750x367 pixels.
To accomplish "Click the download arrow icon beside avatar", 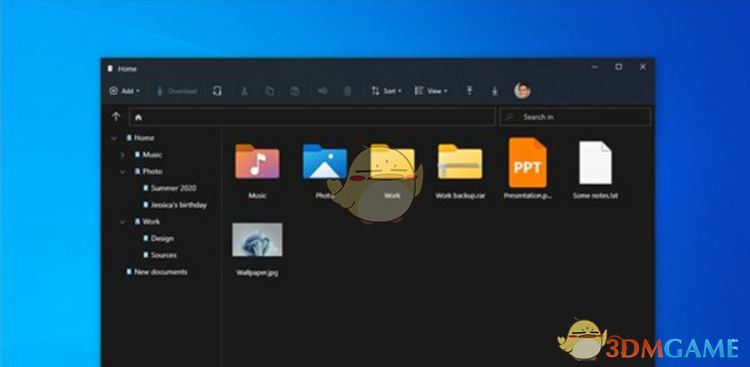I will click(495, 91).
